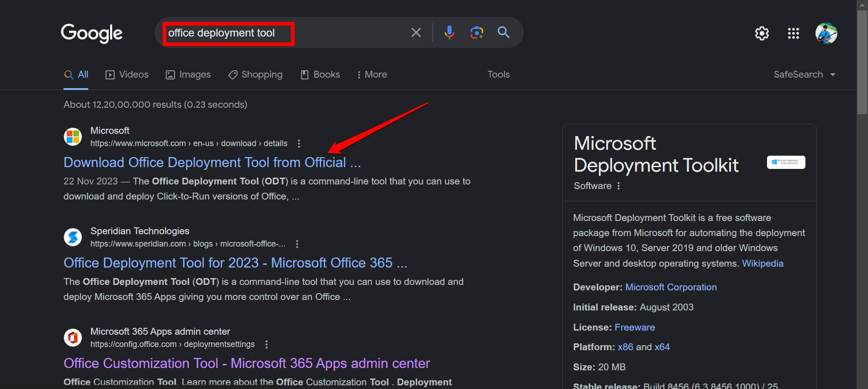868x389 pixels.
Task: Click the Speridian Technologies site name
Action: pos(140,231)
